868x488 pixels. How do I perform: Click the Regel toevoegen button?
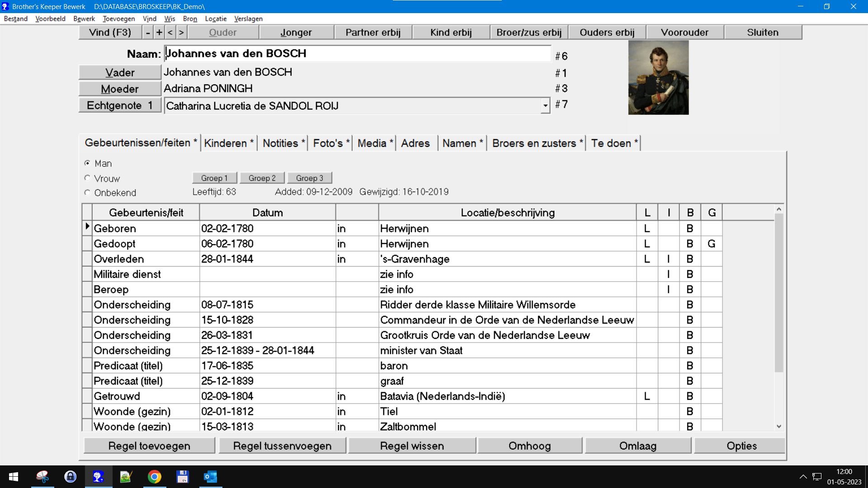click(x=149, y=446)
